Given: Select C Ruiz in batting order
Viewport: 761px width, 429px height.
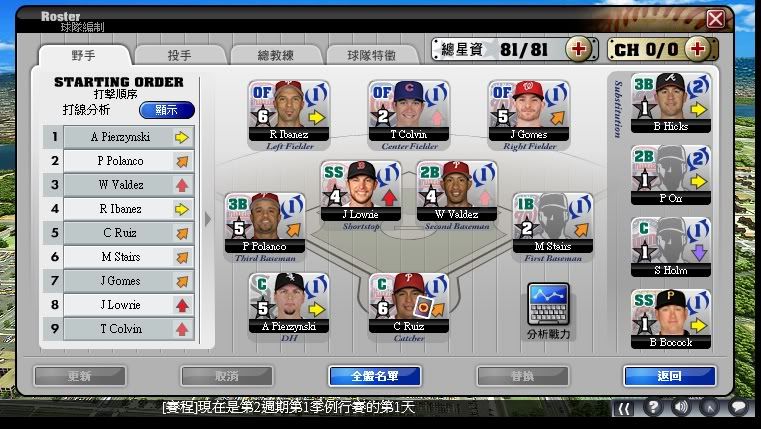Looking at the screenshot, I should point(119,233).
